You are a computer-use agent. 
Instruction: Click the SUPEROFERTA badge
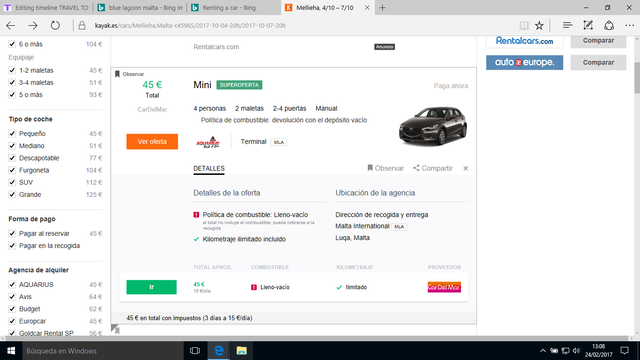click(x=239, y=85)
